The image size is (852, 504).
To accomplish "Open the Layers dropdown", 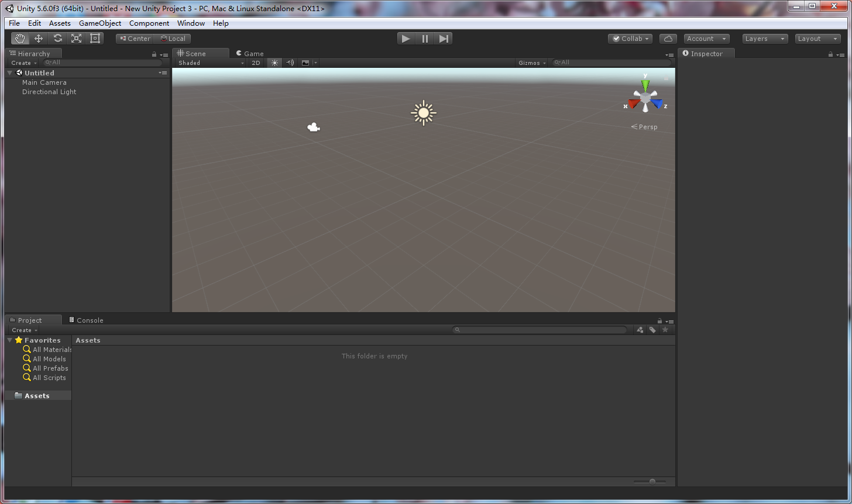I will tap(764, 38).
